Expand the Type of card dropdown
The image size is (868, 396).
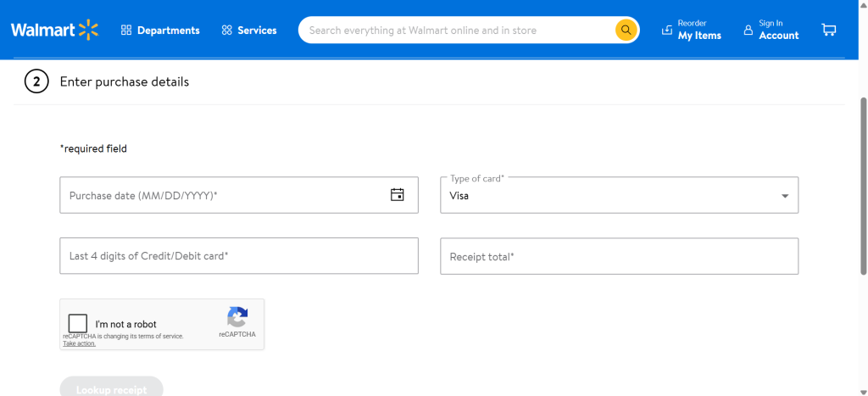click(x=619, y=195)
